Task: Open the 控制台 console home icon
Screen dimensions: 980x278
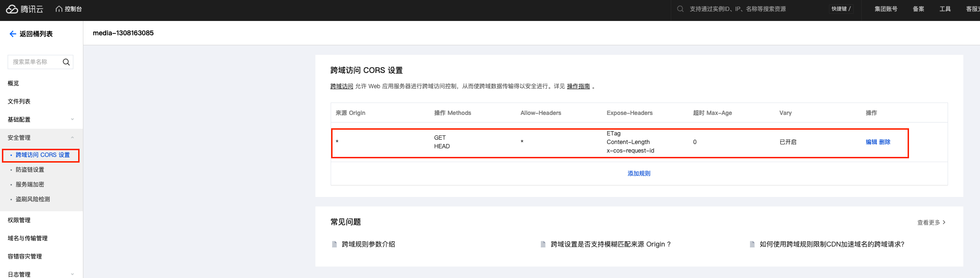Action: 59,9
